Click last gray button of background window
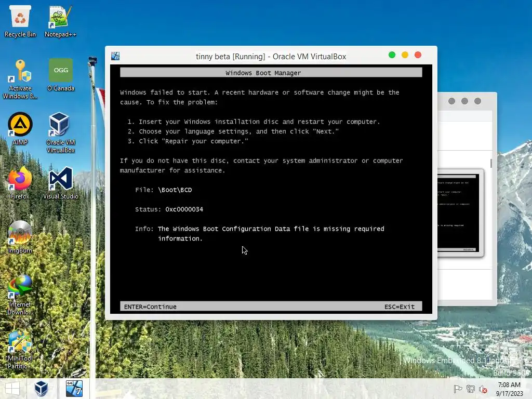Image resolution: width=532 pixels, height=399 pixels. coord(478,101)
